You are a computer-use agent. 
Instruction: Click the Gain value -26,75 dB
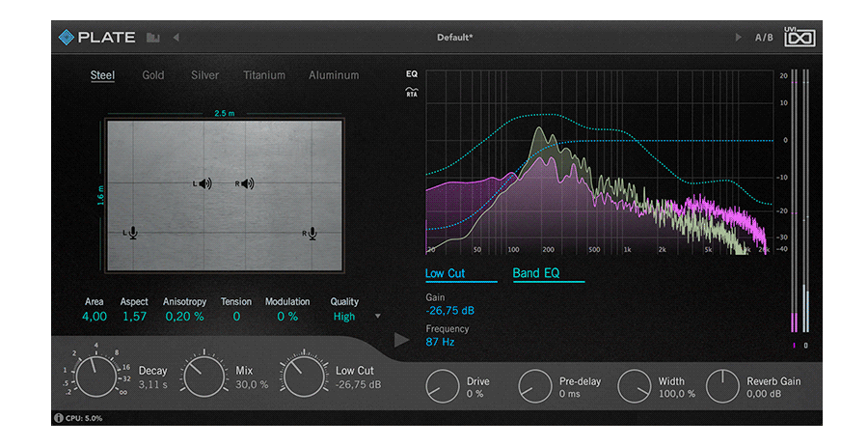tap(450, 311)
